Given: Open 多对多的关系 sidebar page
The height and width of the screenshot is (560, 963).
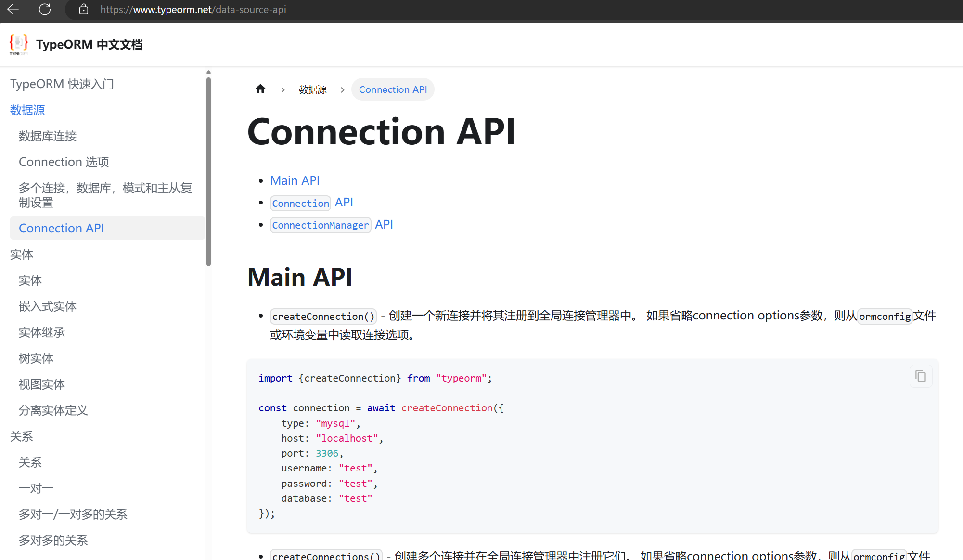Looking at the screenshot, I should point(53,540).
